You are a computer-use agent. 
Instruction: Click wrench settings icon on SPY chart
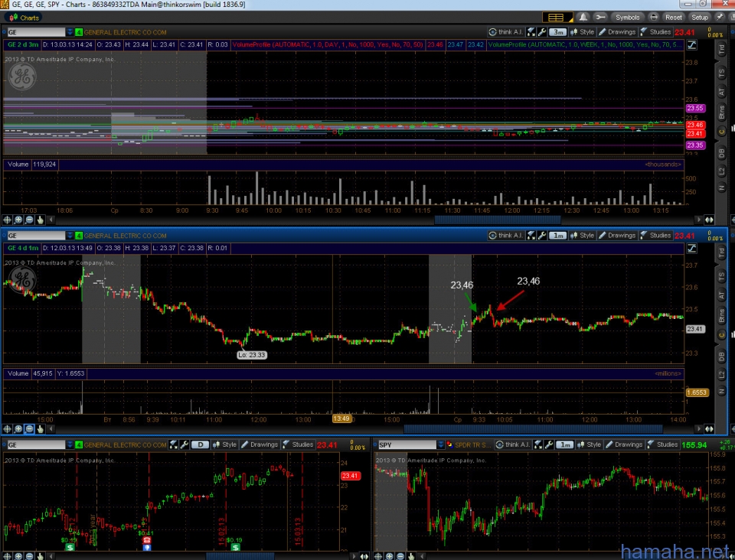(x=549, y=444)
